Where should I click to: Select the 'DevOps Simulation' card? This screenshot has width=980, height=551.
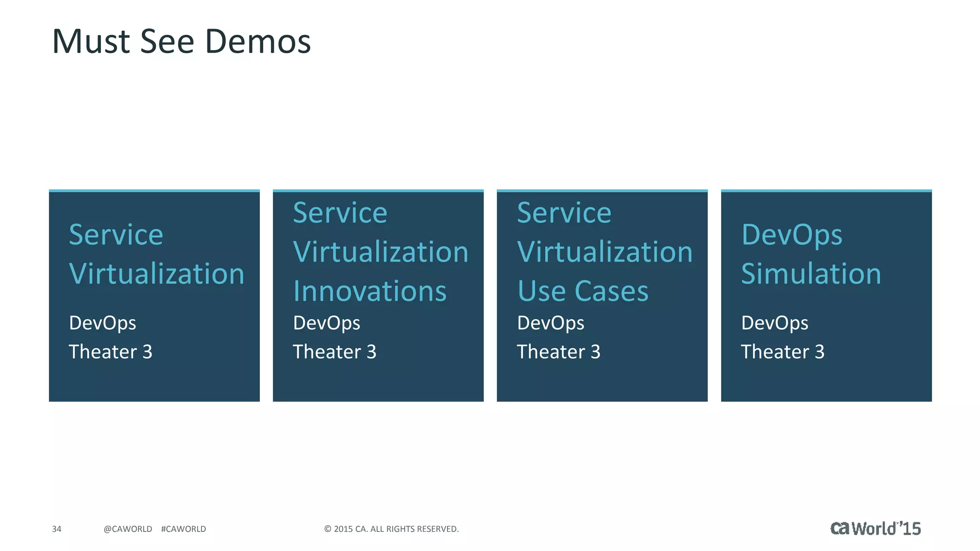coord(826,296)
